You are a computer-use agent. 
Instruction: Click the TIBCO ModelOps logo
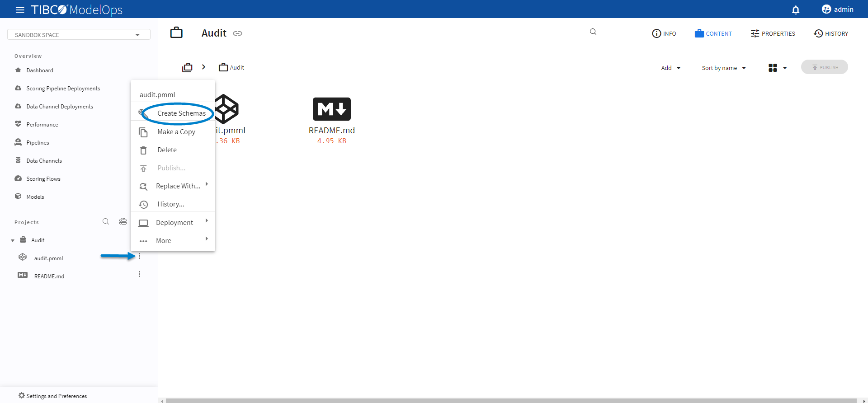point(77,9)
